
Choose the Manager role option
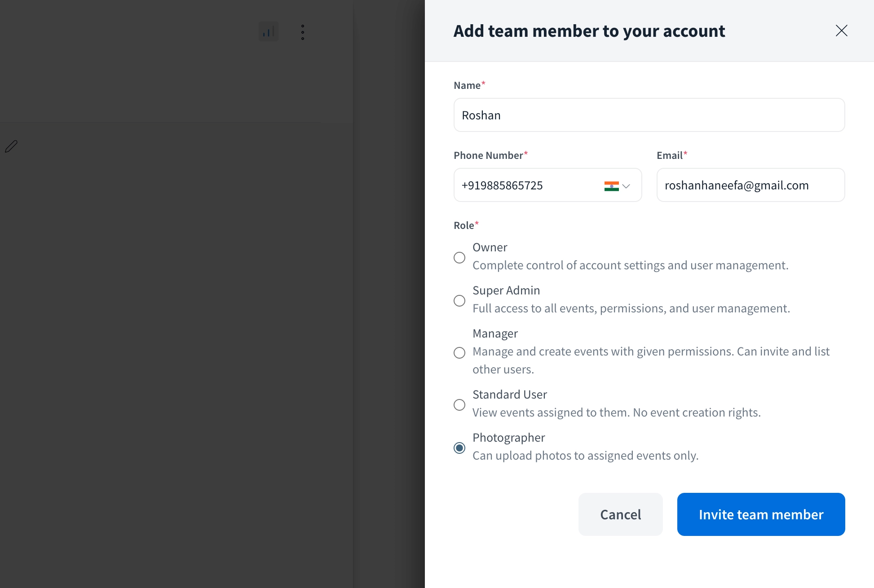point(459,353)
